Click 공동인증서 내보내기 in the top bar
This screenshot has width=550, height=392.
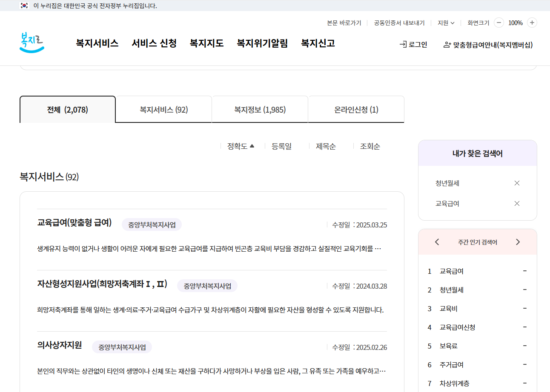click(399, 23)
